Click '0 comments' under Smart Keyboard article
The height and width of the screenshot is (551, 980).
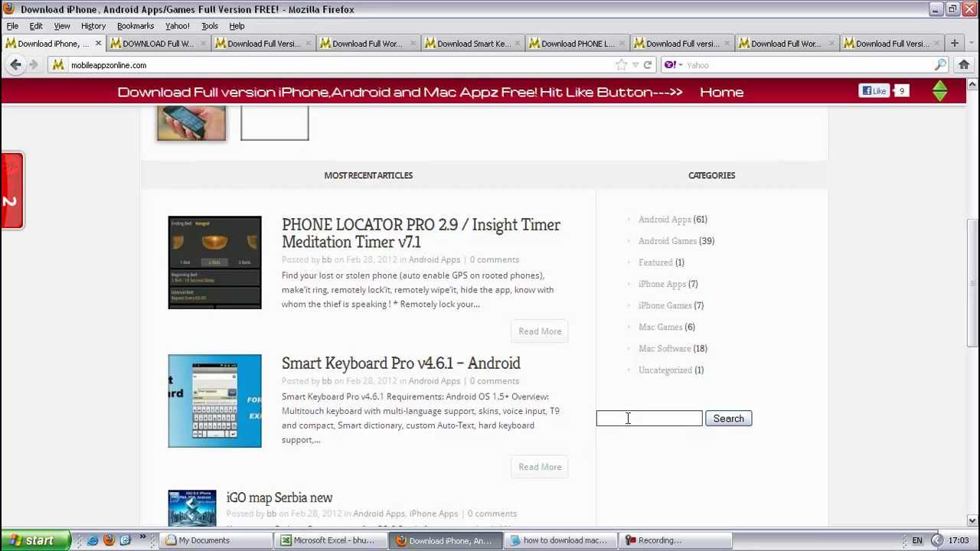pos(494,381)
